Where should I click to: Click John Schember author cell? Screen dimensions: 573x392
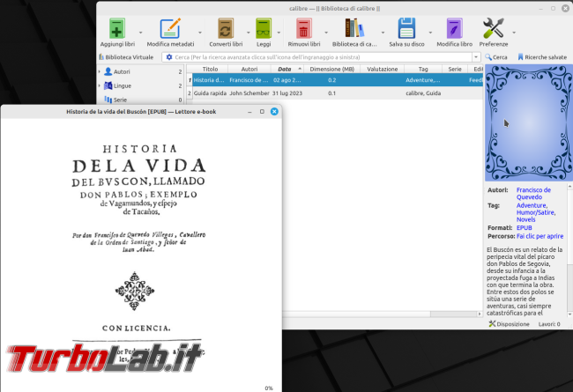(249, 93)
